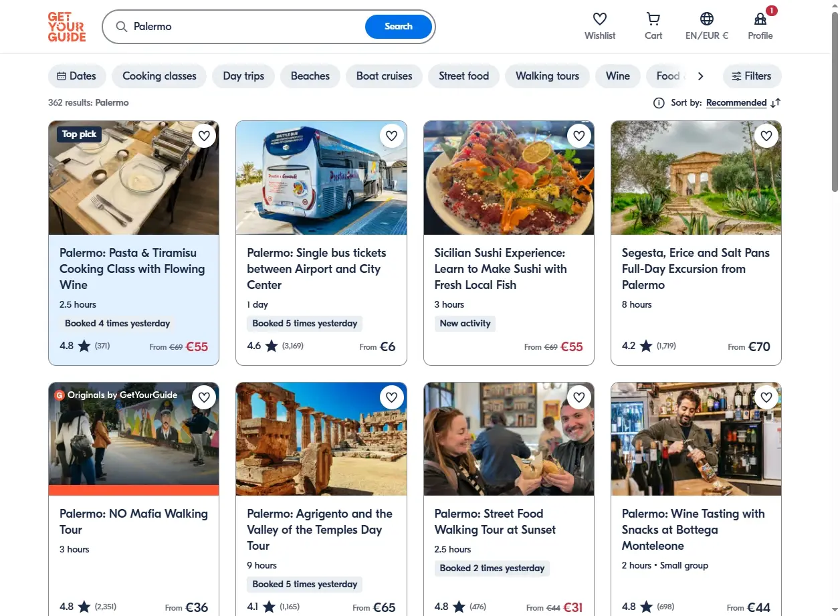Click the shuttle bus photo
The height and width of the screenshot is (616, 840).
point(321,178)
